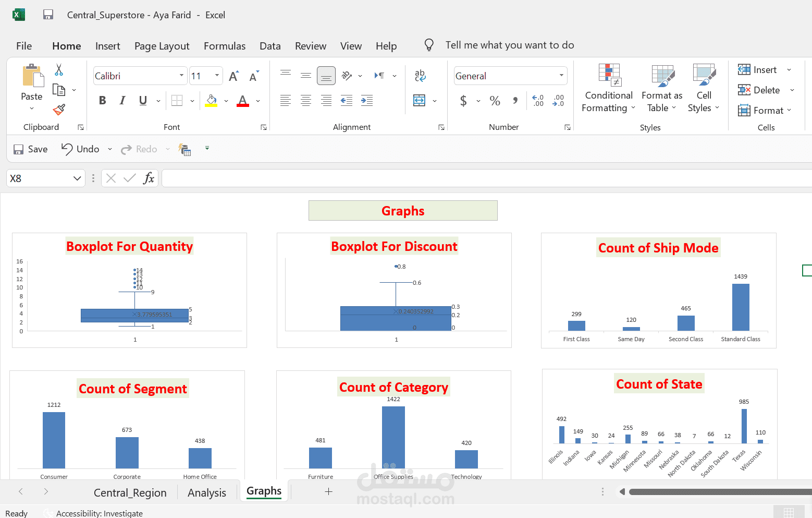Select the Cut scissors icon
This screenshot has width=812, height=518.
point(59,70)
